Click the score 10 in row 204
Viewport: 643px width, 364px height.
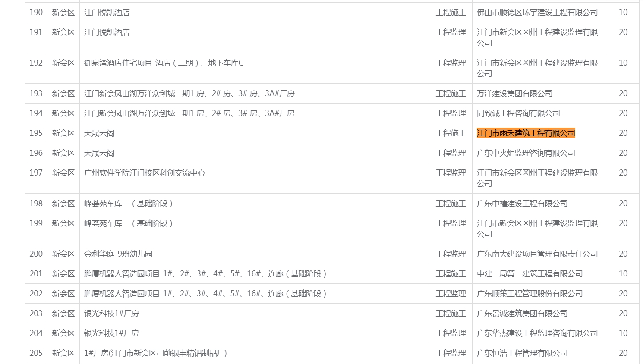coord(623,333)
